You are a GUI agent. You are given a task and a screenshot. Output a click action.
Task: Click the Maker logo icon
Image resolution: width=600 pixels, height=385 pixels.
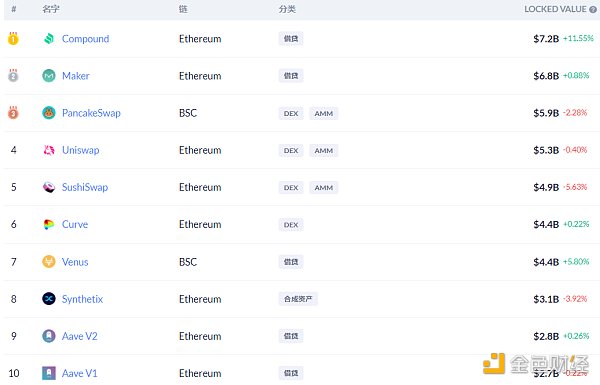point(49,76)
